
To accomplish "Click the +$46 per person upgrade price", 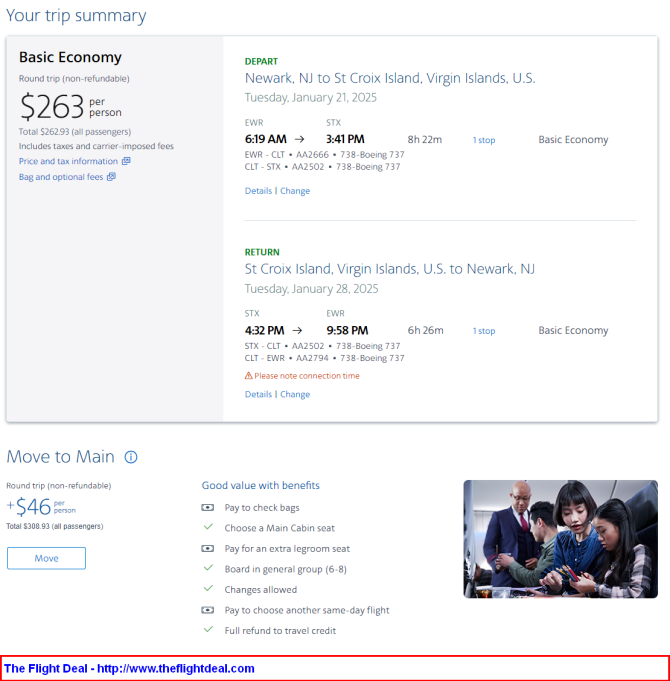I will (41, 507).
